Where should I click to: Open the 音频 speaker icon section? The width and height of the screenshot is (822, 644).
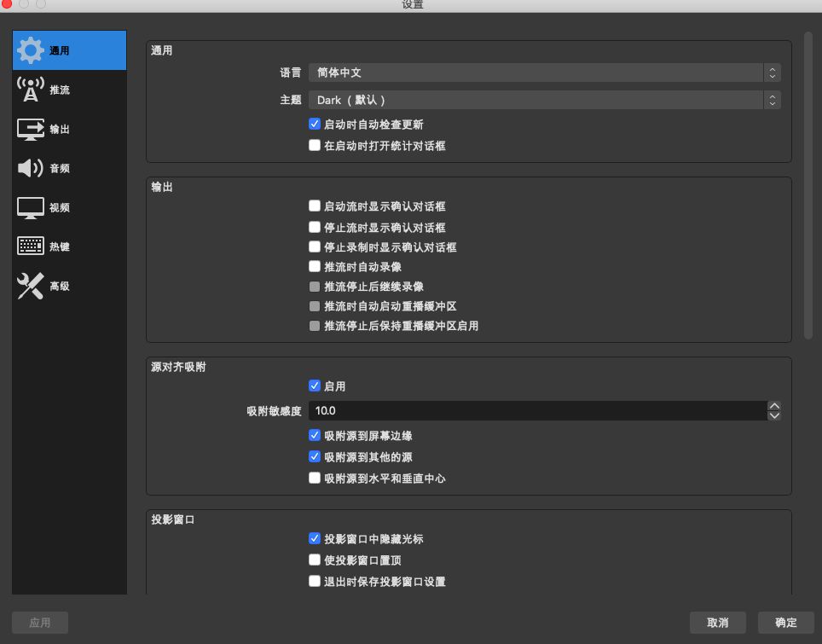(x=31, y=168)
